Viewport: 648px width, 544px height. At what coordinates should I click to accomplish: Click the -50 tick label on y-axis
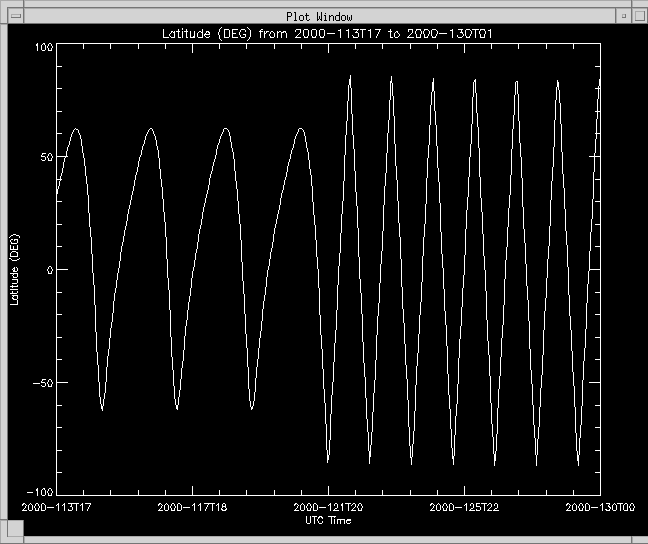(x=41, y=382)
